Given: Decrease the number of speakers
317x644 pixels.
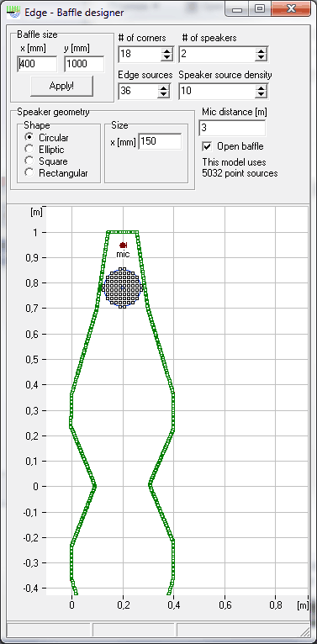Looking at the screenshot, I should click(261, 58).
